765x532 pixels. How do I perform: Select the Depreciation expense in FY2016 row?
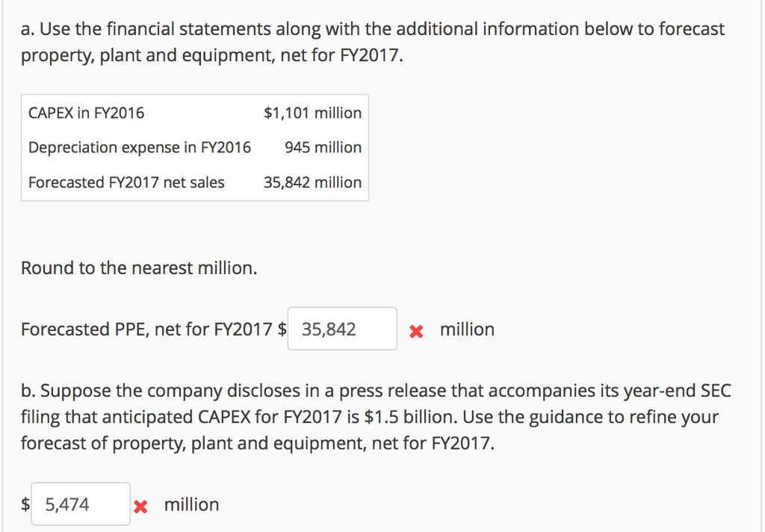[194, 147]
